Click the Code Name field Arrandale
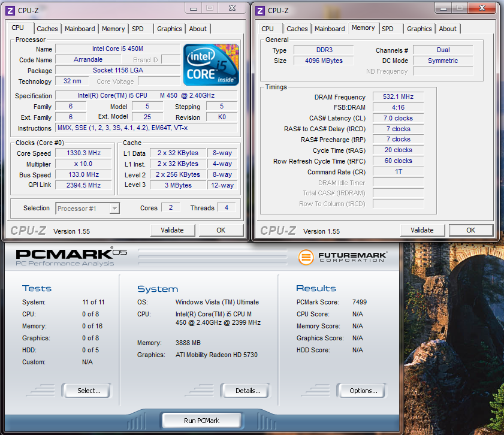The width and height of the screenshot is (504, 435). coord(88,60)
